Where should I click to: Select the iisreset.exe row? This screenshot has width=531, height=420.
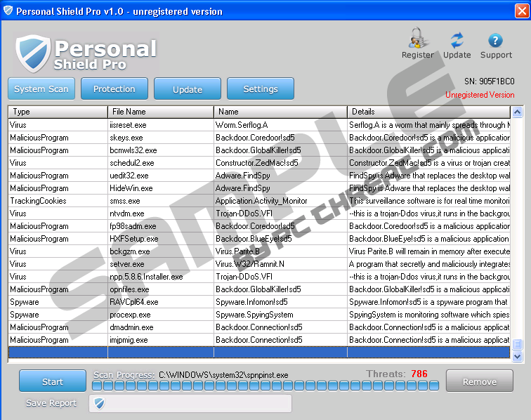point(259,125)
